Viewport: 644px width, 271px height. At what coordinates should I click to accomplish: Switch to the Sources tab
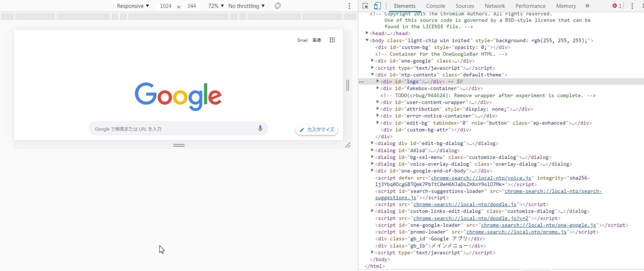465,6
